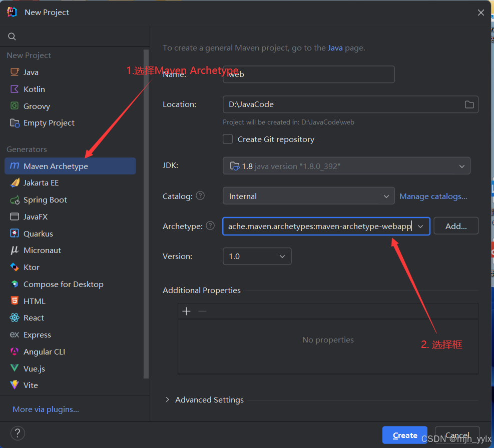Choose React generator

coord(70,318)
